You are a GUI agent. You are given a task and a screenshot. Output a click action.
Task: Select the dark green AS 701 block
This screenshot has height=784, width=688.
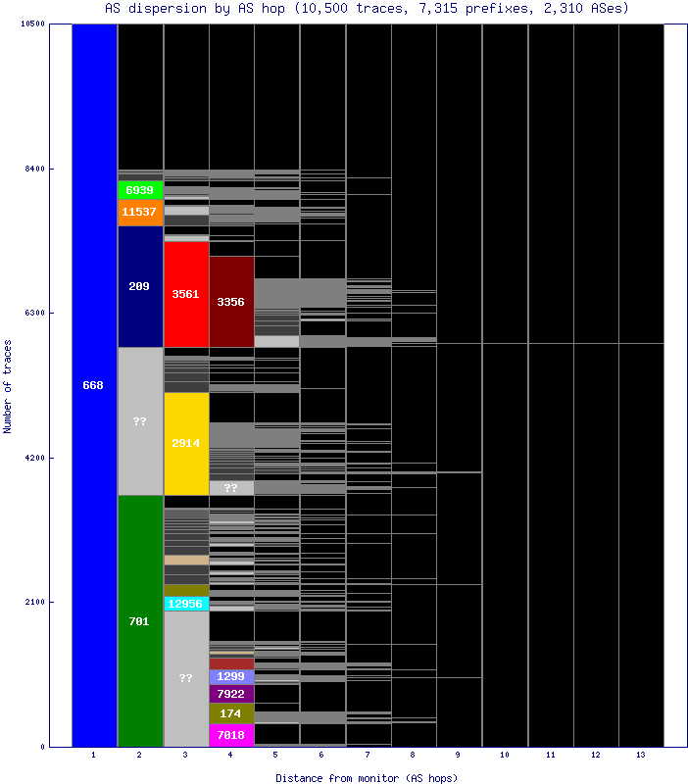coord(139,620)
